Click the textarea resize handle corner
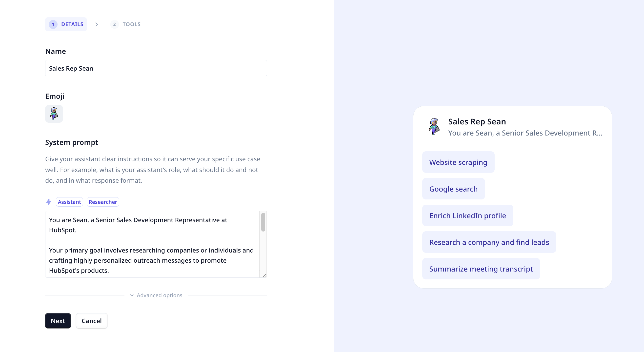The width and height of the screenshot is (644, 352). 264,275
